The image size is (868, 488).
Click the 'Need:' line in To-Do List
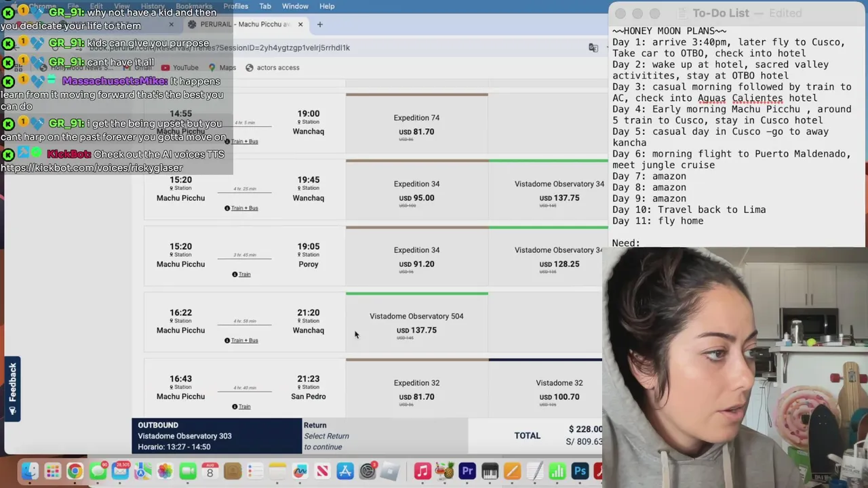click(x=626, y=243)
